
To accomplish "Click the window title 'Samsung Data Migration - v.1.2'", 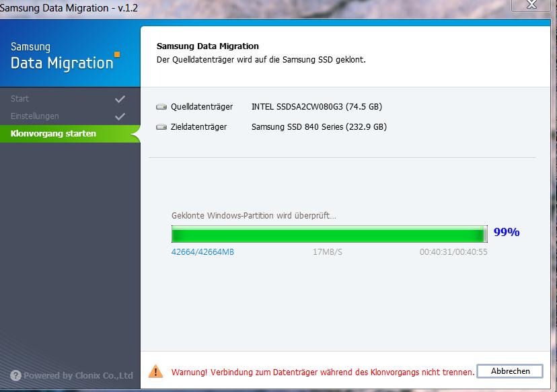I will coord(69,8).
